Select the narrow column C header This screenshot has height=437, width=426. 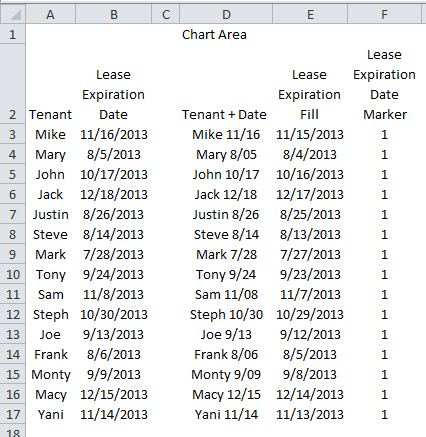click(166, 14)
